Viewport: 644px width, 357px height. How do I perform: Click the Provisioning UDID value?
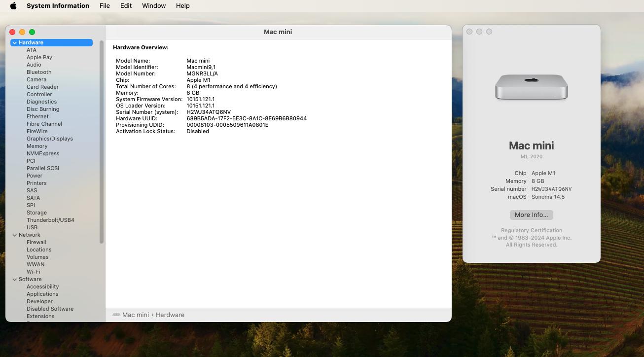[x=227, y=125]
